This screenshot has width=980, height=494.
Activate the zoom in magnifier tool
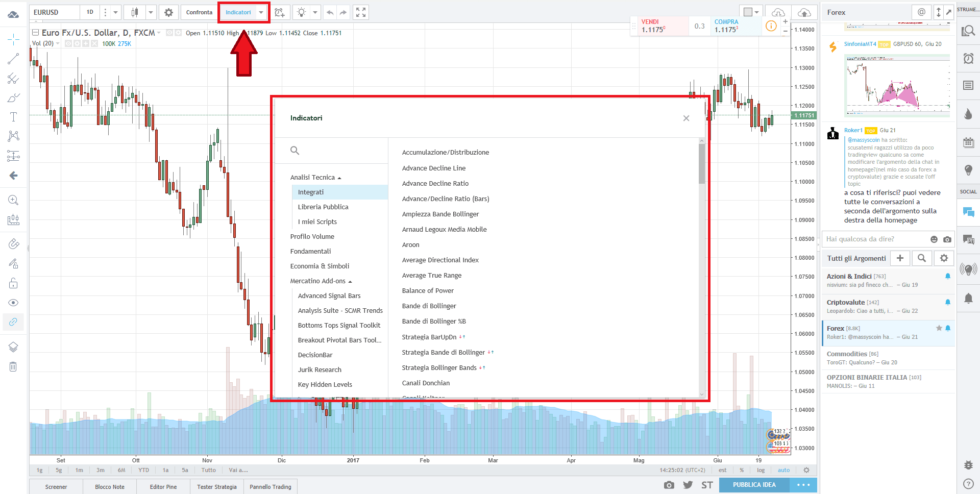pos(13,200)
